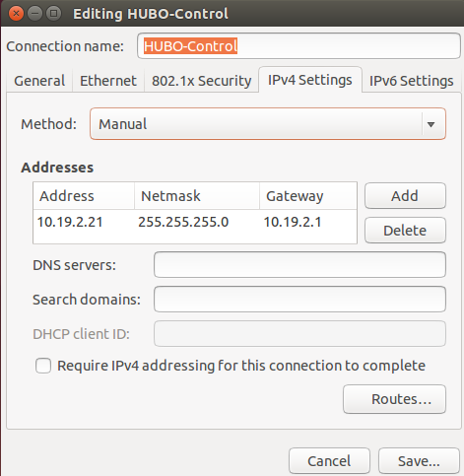Delete the selected address

(x=405, y=231)
